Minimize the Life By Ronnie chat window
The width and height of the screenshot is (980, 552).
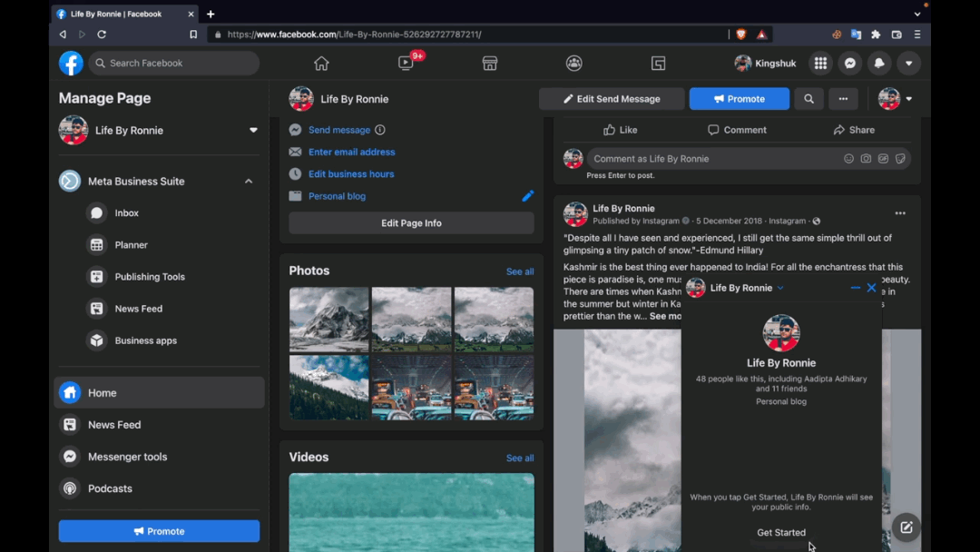[856, 288]
